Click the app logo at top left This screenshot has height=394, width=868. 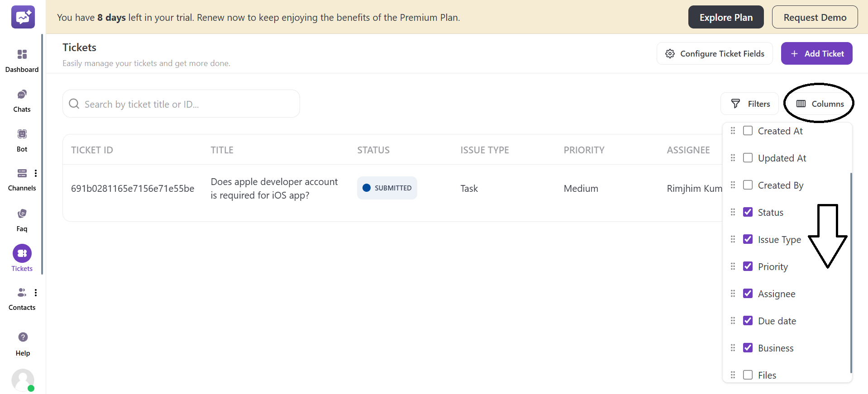pos(23,17)
